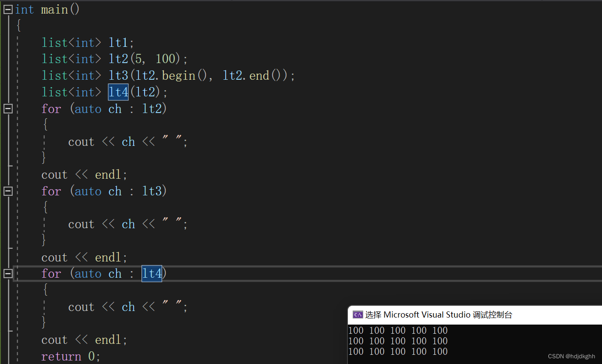
Task: Collapse the 'for (auto ch : lt2)' loop
Action: 8,108
